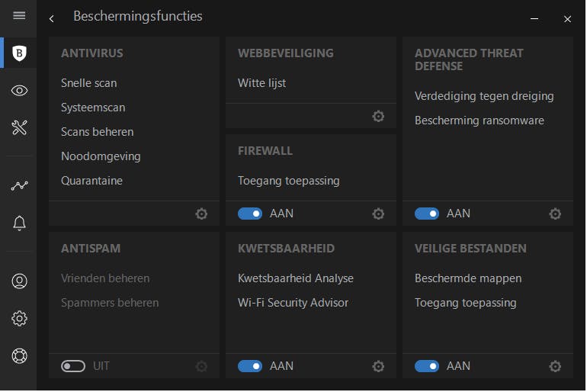The width and height of the screenshot is (587, 392).
Task: Open Webbeveiliging settings gear
Action: pyautogui.click(x=378, y=117)
